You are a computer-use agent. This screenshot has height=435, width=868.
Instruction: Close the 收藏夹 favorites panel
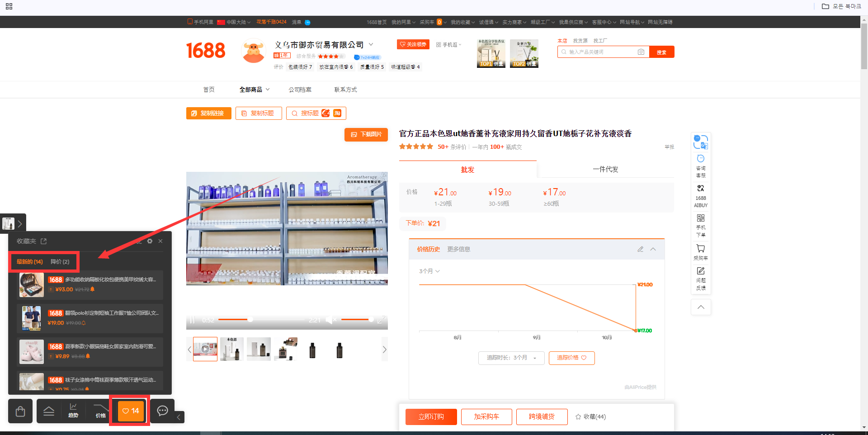tap(160, 241)
